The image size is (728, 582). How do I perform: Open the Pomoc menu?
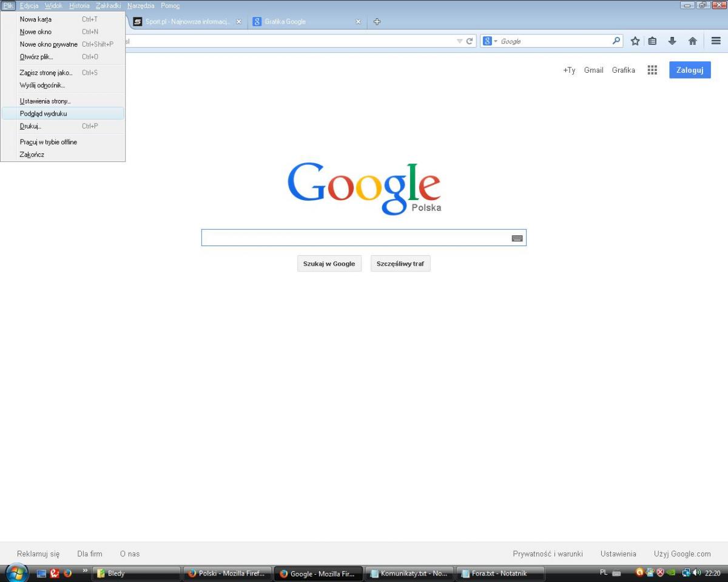pos(170,5)
